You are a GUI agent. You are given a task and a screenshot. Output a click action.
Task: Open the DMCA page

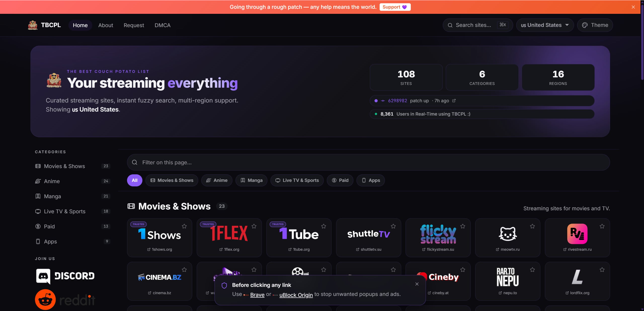click(163, 25)
